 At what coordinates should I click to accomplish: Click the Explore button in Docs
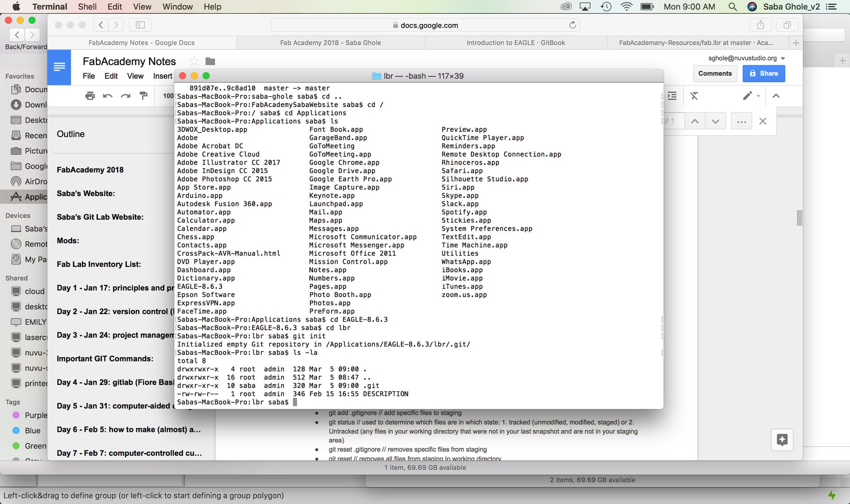[x=782, y=439]
